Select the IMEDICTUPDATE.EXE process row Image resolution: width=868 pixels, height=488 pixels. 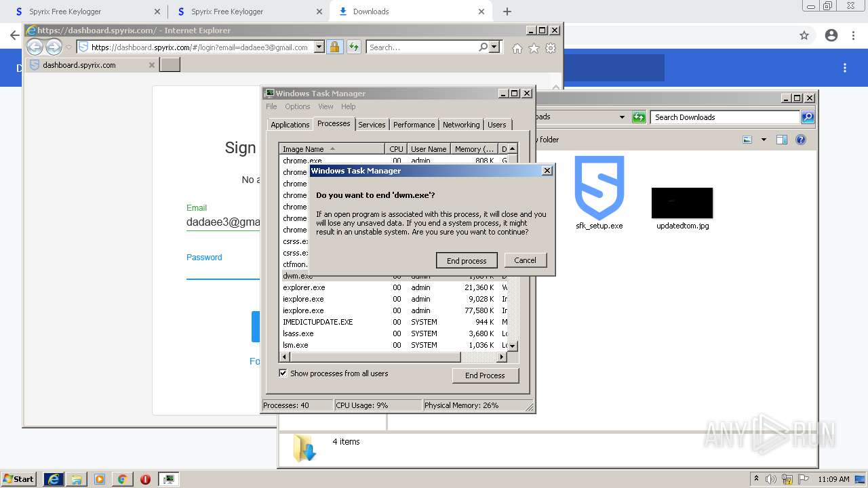[394, 322]
